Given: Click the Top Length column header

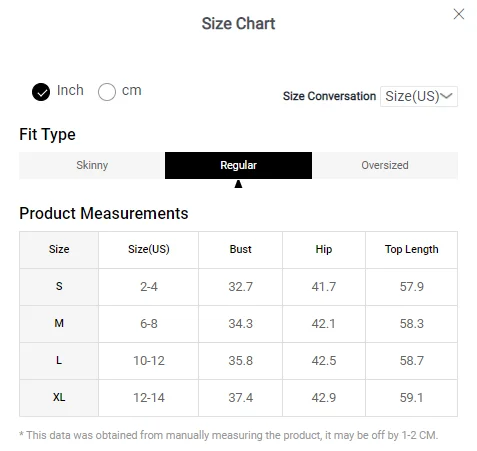Looking at the screenshot, I should 412,250.
